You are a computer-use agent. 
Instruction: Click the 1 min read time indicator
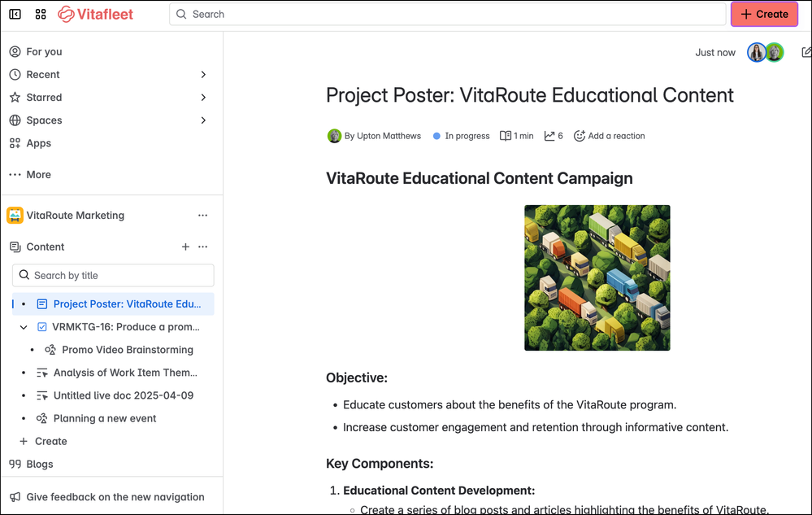(x=516, y=136)
